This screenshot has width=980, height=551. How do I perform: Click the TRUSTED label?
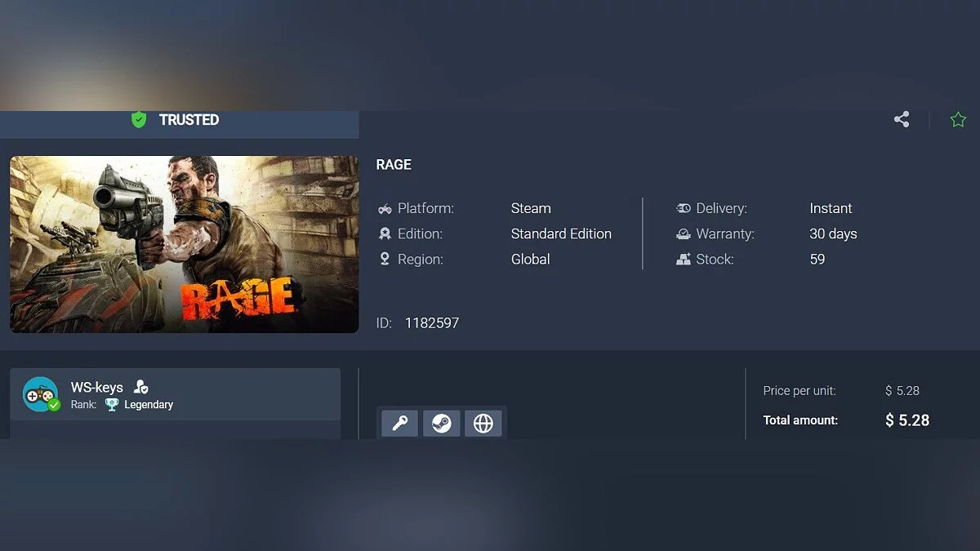[189, 120]
